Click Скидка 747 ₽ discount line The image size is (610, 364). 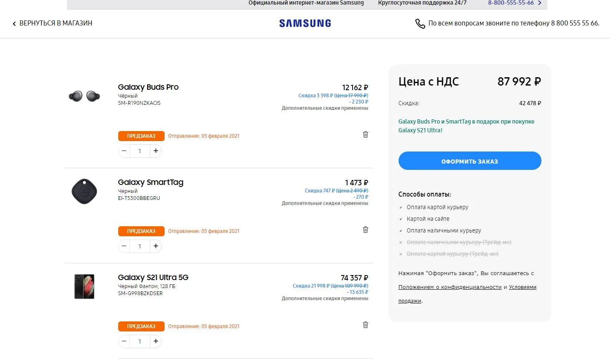[336, 191]
